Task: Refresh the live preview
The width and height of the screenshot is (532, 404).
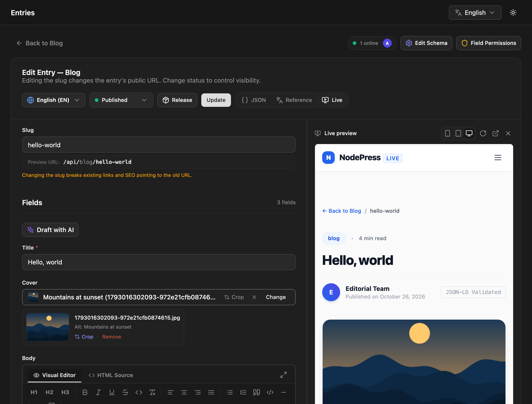Action: click(483, 133)
